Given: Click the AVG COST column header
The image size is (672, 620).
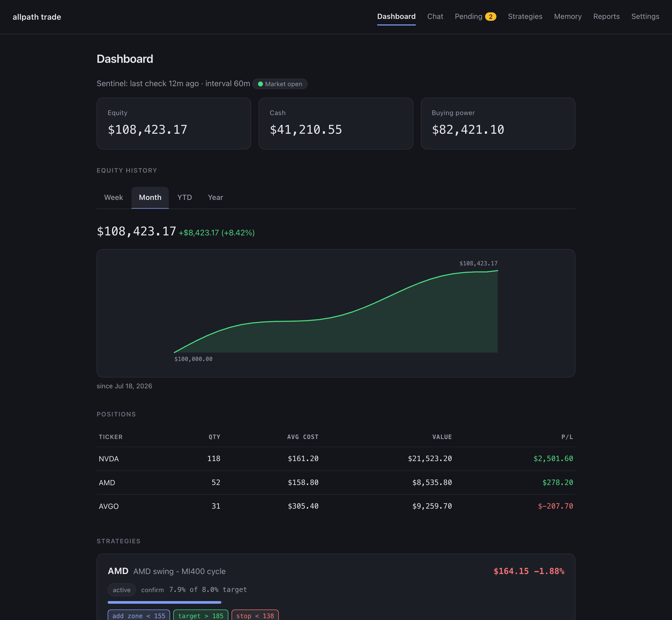Looking at the screenshot, I should (x=303, y=437).
